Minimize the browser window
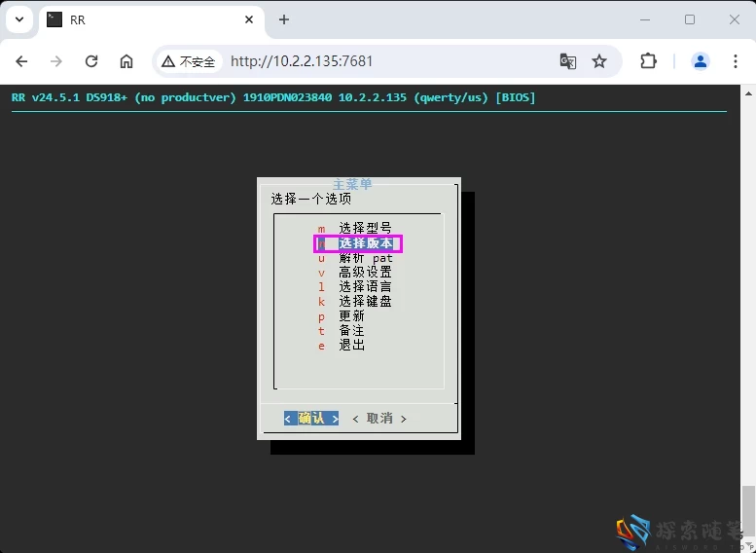 tap(645, 19)
